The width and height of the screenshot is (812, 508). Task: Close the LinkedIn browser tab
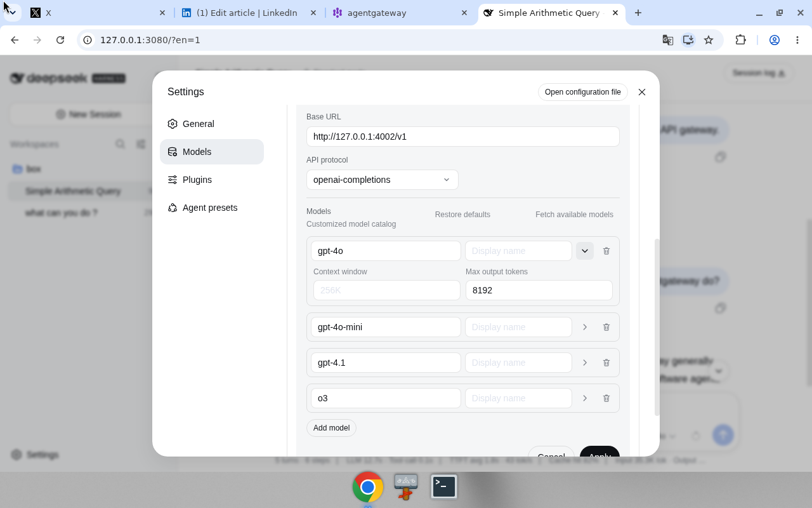click(313, 13)
